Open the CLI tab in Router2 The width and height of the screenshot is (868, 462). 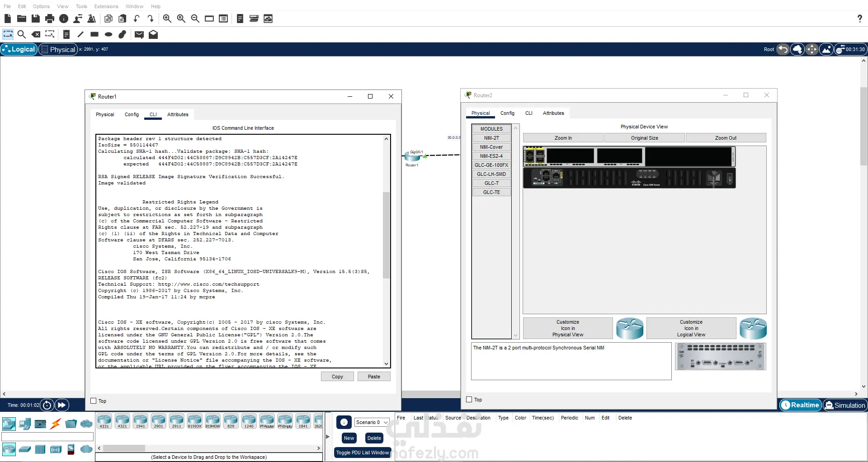pyautogui.click(x=529, y=113)
